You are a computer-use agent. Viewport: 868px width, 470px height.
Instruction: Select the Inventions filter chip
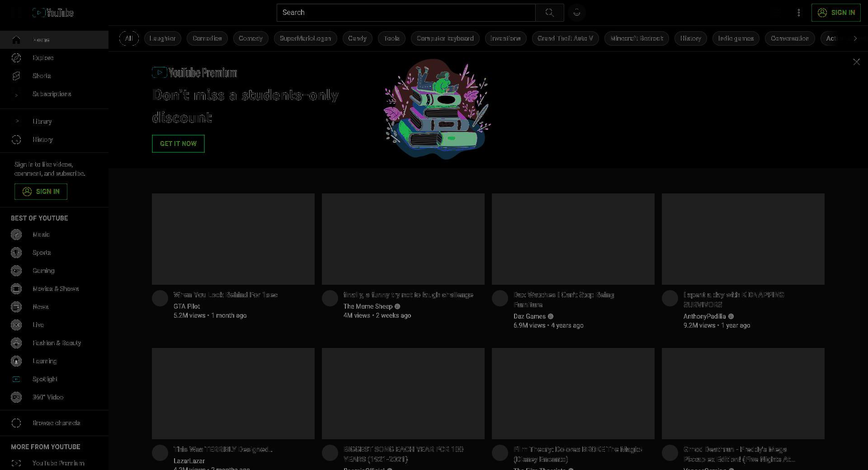point(505,38)
